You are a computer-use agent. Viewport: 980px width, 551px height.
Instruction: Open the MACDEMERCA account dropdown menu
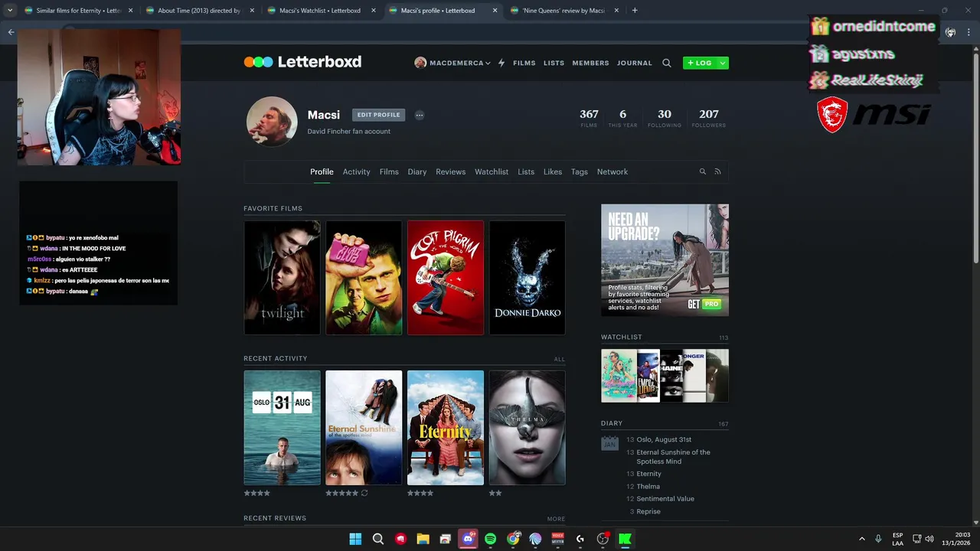(452, 63)
